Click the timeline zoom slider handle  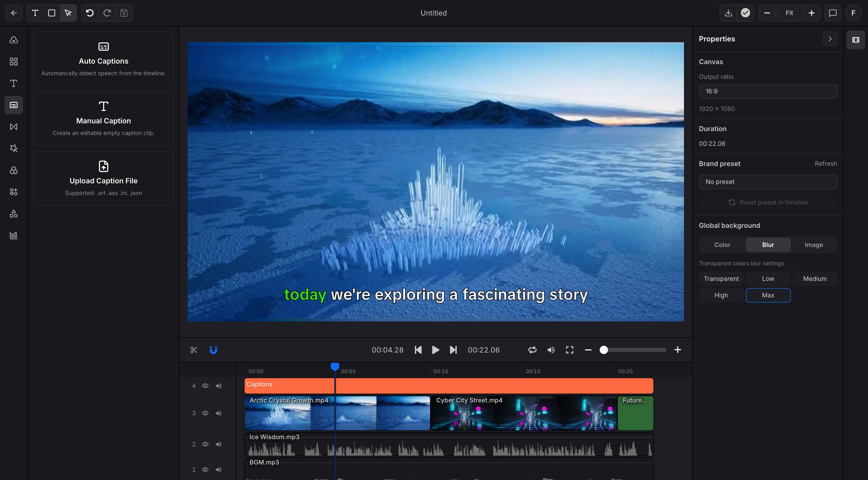click(x=604, y=350)
